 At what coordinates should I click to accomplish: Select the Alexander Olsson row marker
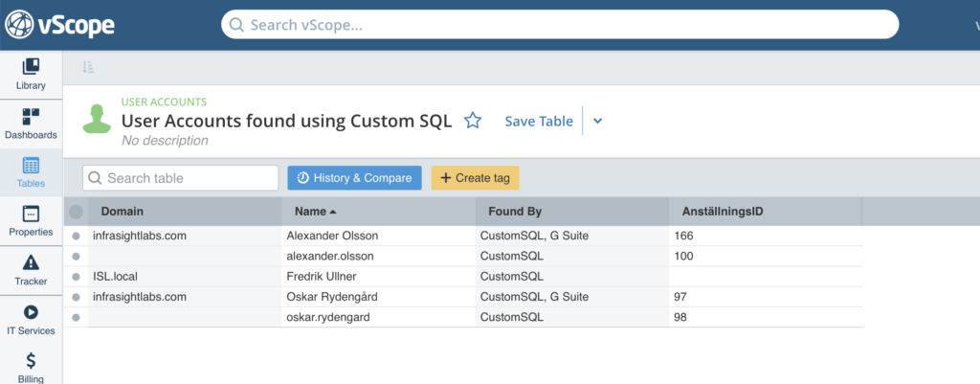[x=77, y=236]
